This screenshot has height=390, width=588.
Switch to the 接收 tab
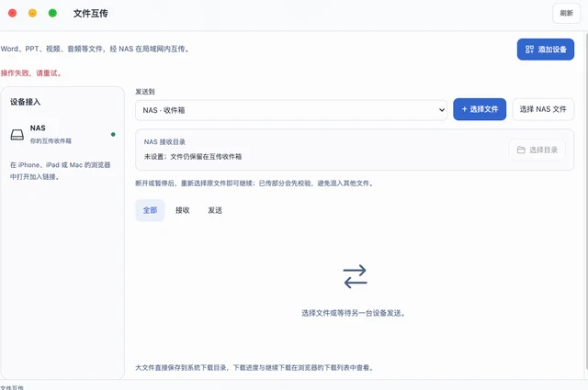[x=183, y=210]
